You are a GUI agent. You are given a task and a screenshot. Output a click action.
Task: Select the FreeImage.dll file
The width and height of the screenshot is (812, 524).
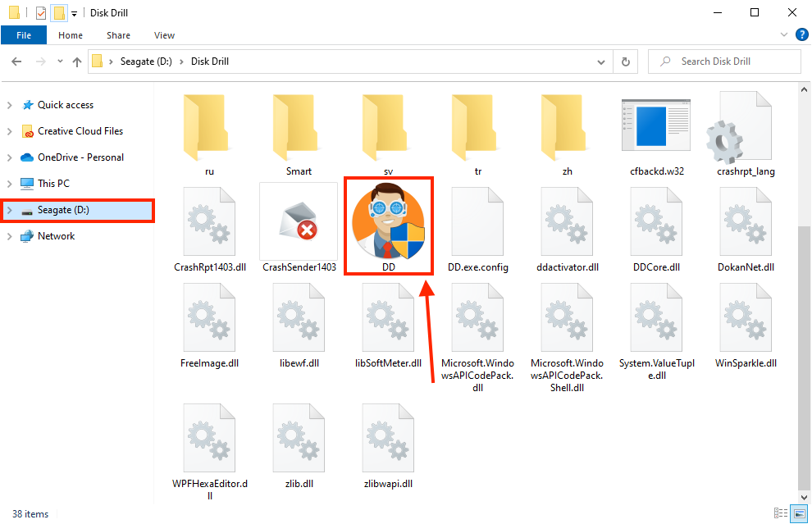click(x=209, y=326)
